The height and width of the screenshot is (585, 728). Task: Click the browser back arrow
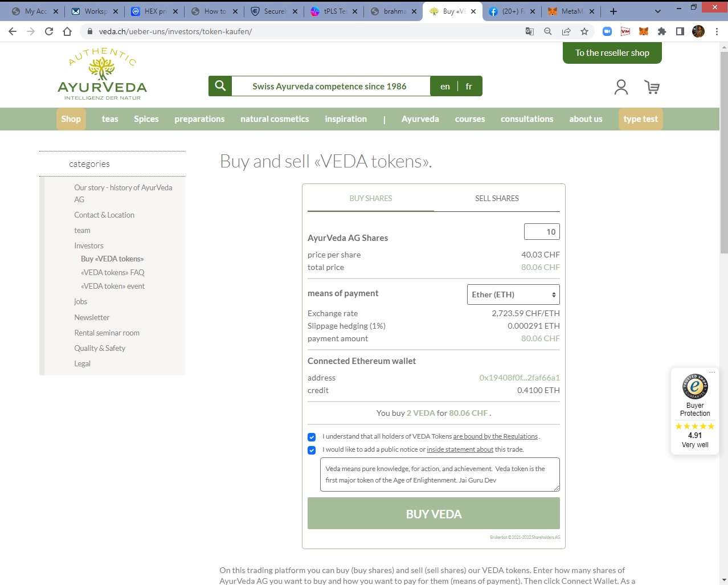point(13,31)
